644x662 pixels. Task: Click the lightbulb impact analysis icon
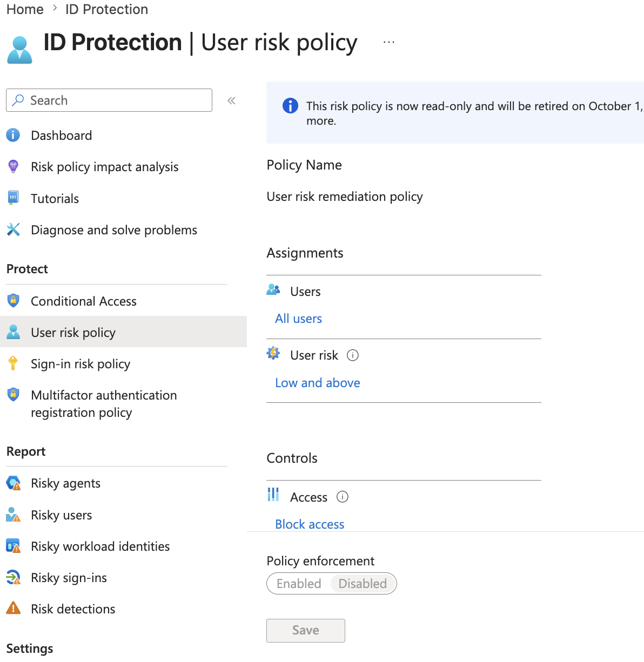pos(13,166)
